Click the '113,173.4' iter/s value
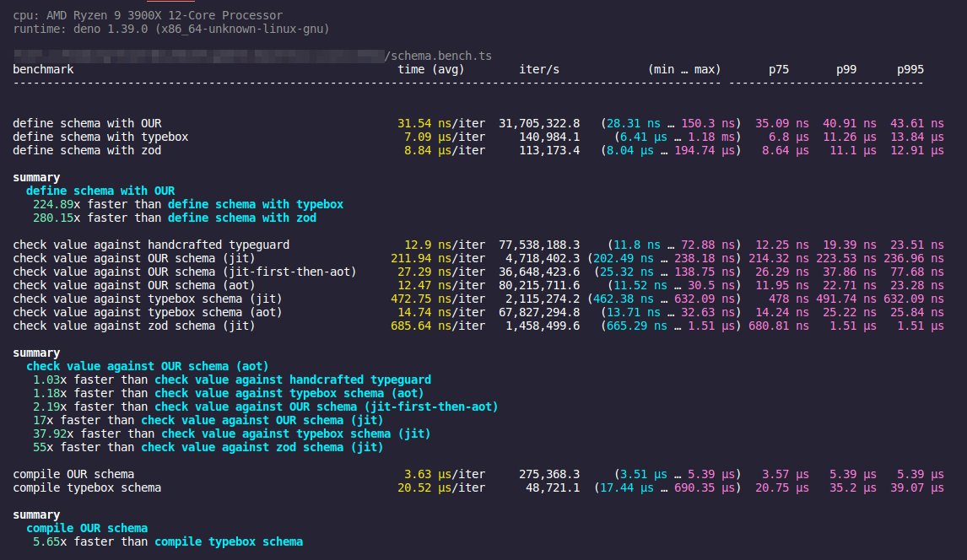This screenshot has width=967, height=560. click(549, 150)
